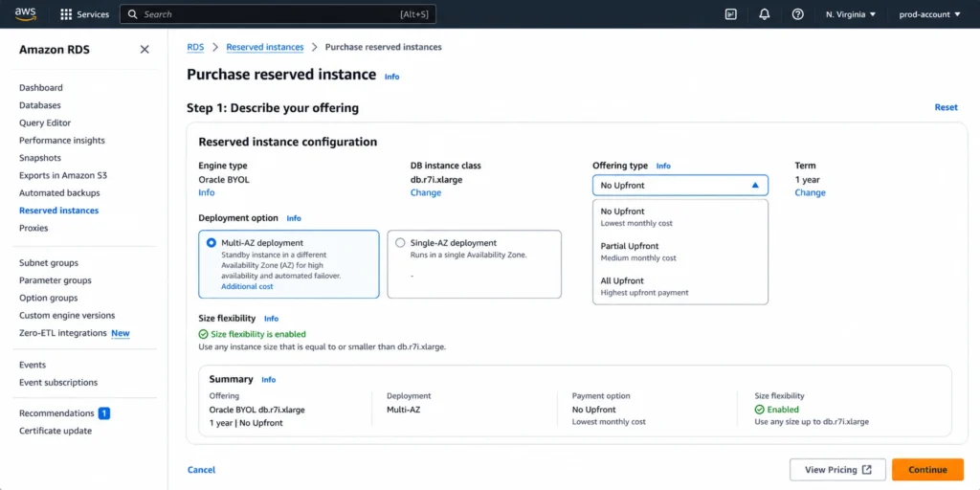The height and width of the screenshot is (490, 980).
Task: Click 'db.r7i.xlarge' DB instance class value
Action: coord(436,179)
